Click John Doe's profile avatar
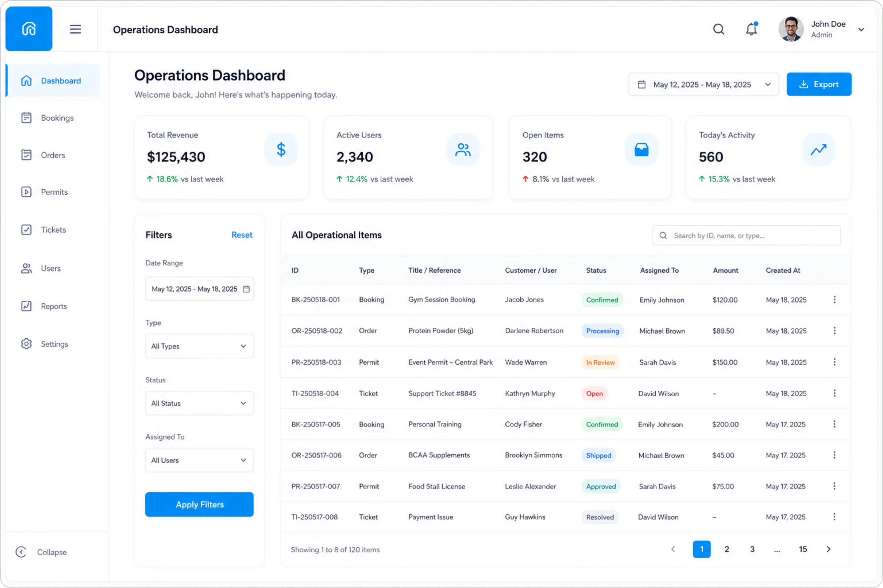The image size is (883, 588). (x=791, y=29)
